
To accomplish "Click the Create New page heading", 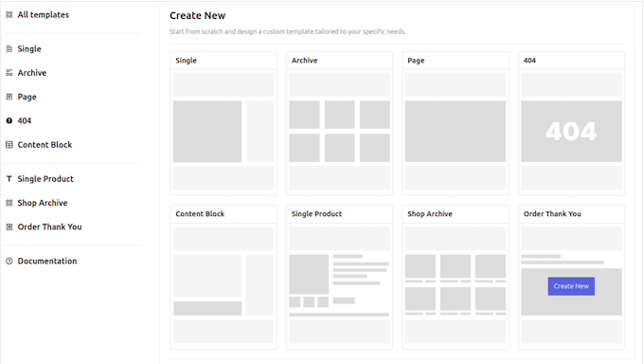I will point(198,15).
